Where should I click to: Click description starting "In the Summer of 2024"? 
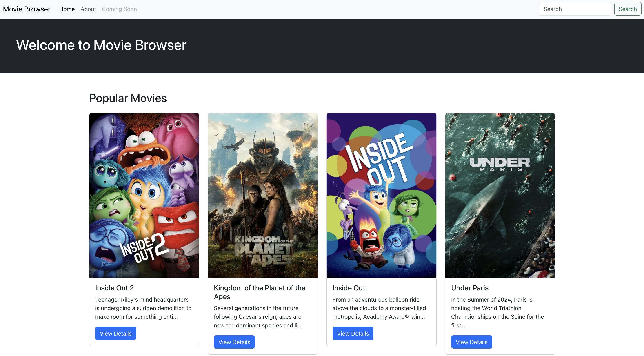[497, 312]
